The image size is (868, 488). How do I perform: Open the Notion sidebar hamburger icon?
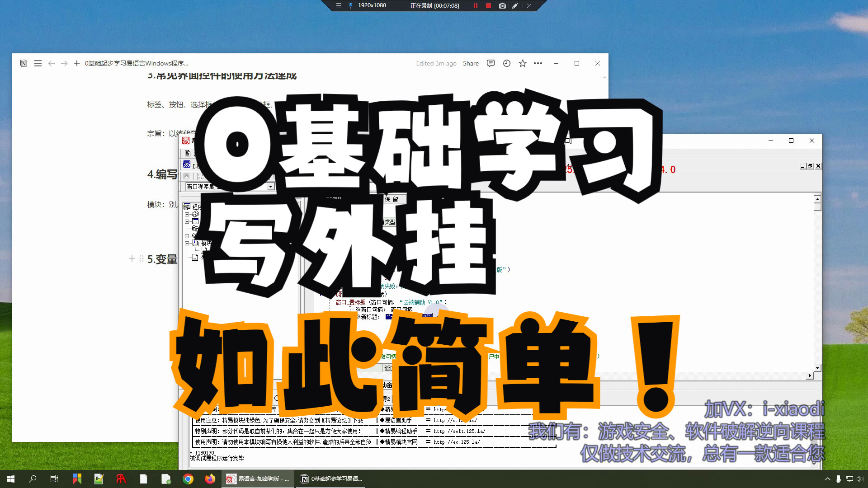(x=38, y=63)
